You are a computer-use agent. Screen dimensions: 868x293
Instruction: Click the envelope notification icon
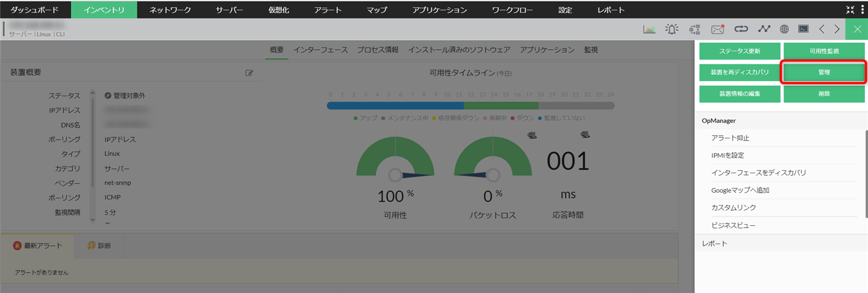point(718,29)
